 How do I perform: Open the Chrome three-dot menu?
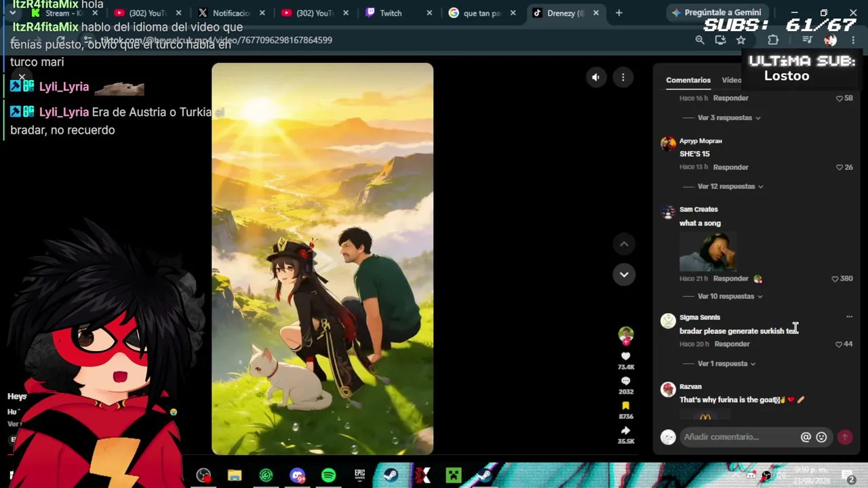pos(853,40)
